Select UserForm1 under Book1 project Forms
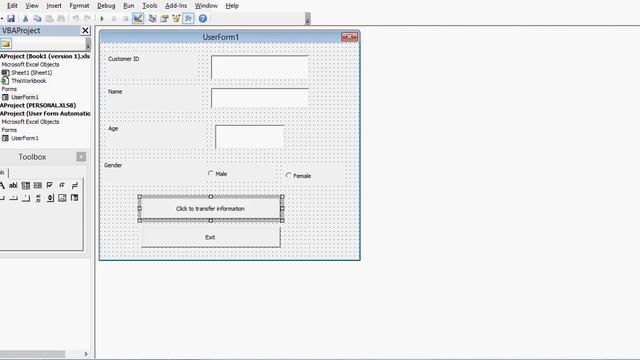This screenshot has height=360, width=640. (x=20, y=97)
